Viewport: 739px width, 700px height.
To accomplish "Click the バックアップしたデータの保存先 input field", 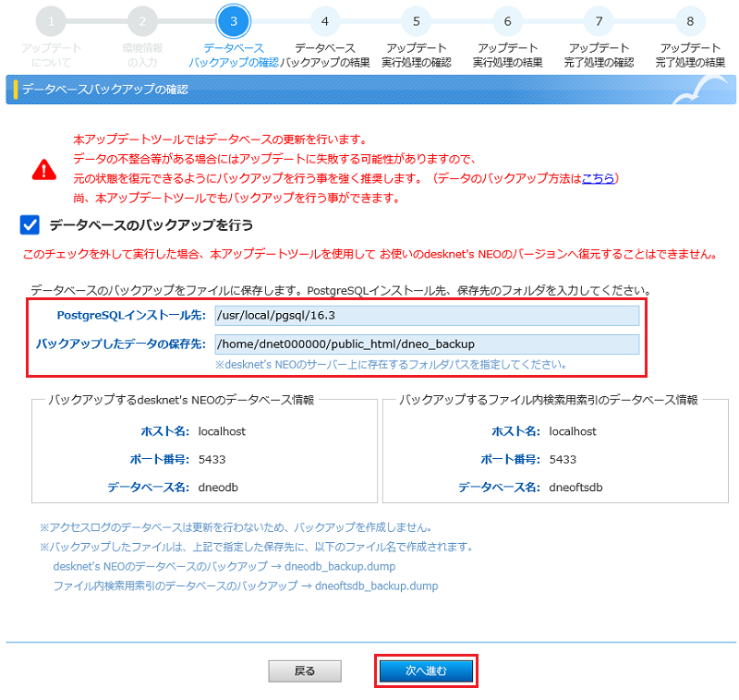I will coord(425,345).
